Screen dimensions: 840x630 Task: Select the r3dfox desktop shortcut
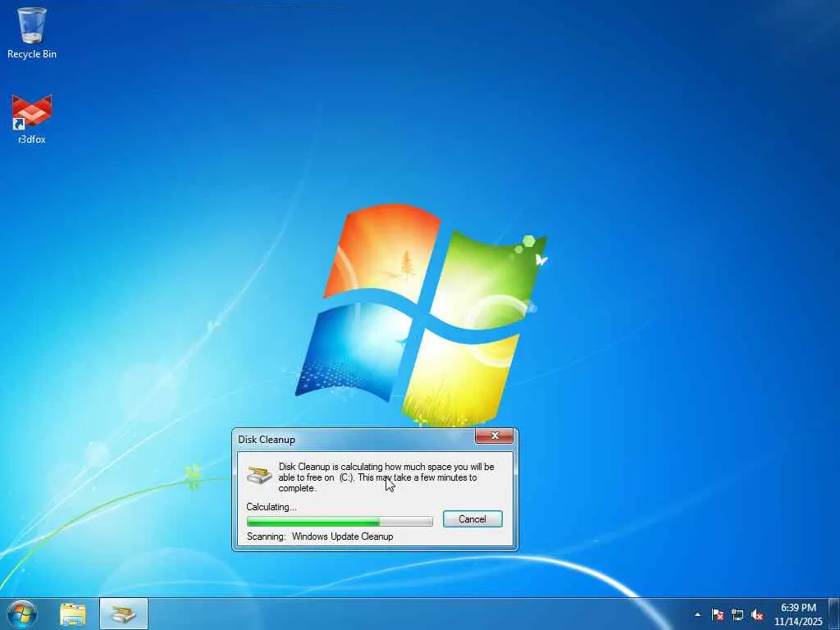tap(32, 119)
